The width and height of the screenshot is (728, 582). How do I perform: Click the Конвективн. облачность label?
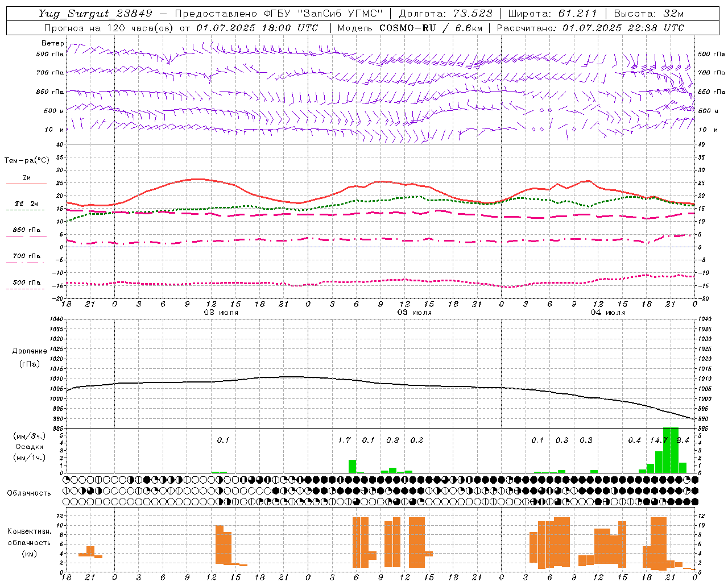(29, 537)
